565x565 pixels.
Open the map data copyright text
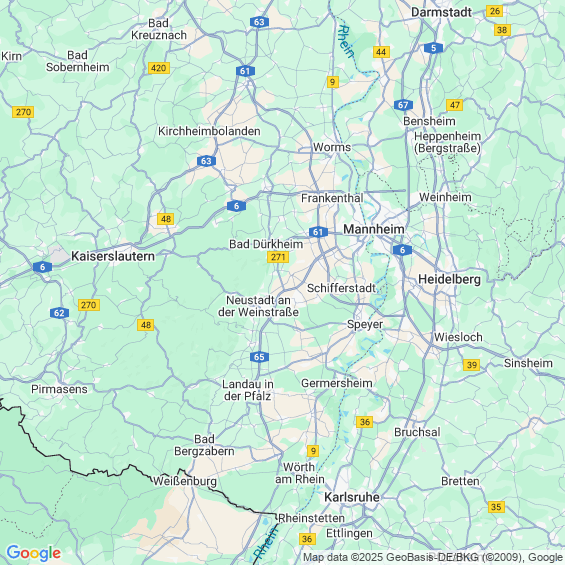click(x=433, y=557)
